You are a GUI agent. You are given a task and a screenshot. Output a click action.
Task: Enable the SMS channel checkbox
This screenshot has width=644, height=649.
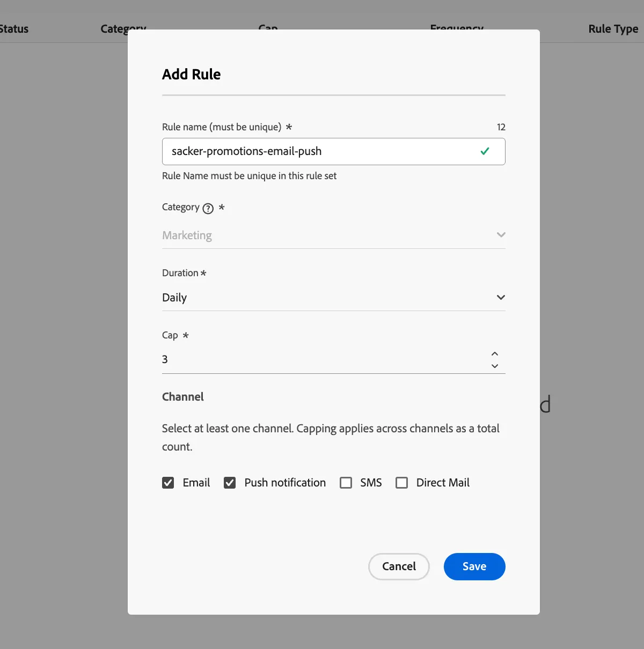(x=346, y=483)
